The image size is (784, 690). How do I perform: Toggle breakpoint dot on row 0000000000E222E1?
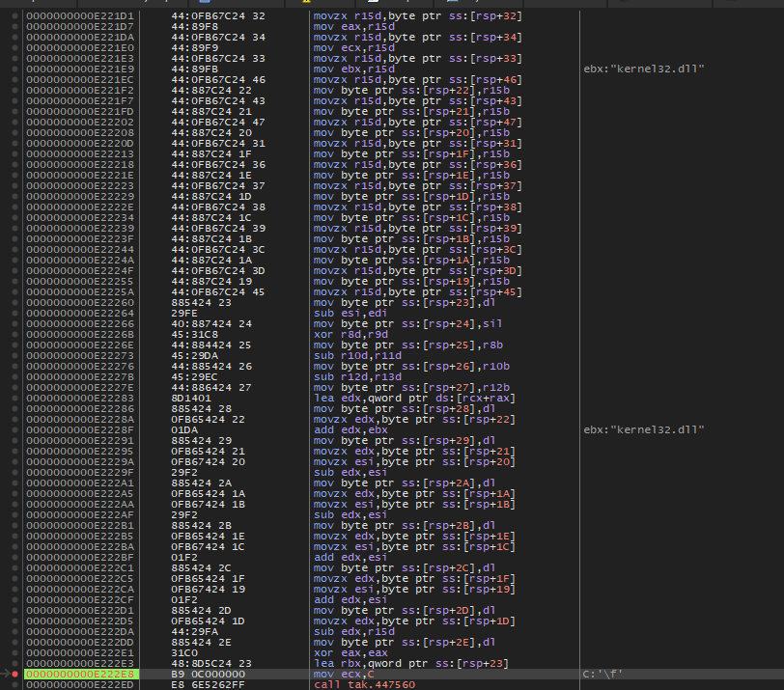tap(15, 653)
